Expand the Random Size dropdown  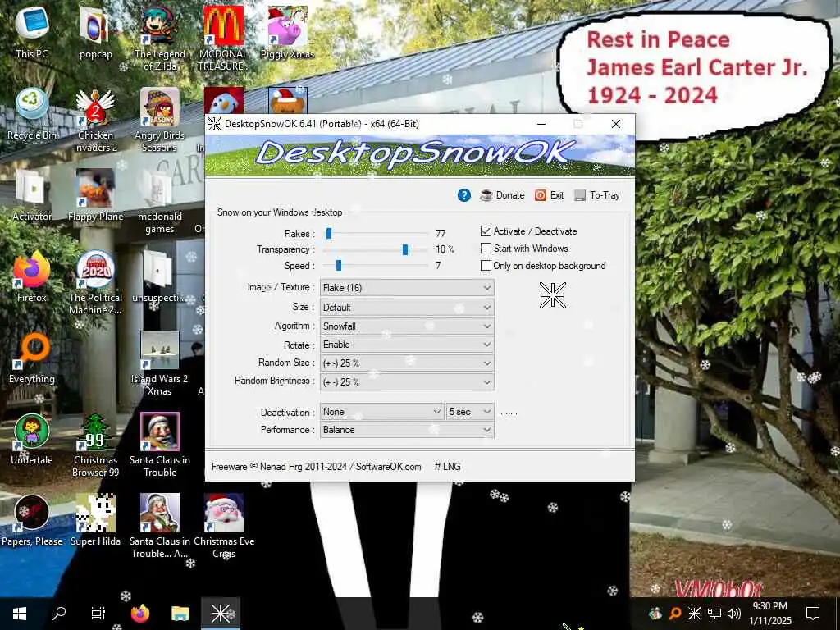pyautogui.click(x=407, y=363)
